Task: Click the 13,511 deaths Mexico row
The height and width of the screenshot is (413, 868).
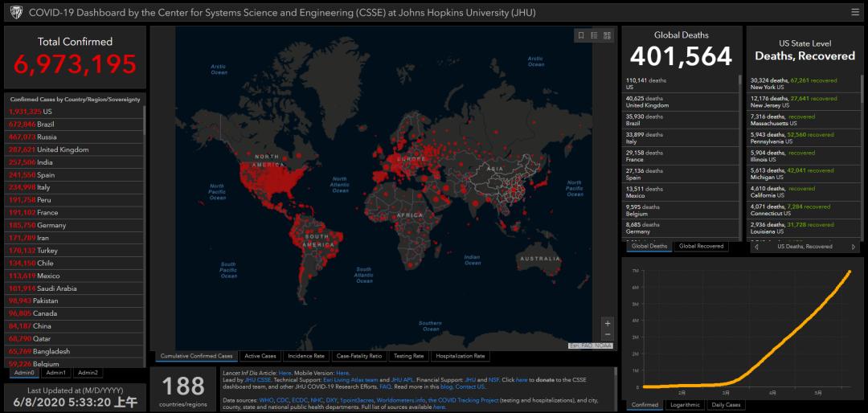Action: (x=682, y=192)
